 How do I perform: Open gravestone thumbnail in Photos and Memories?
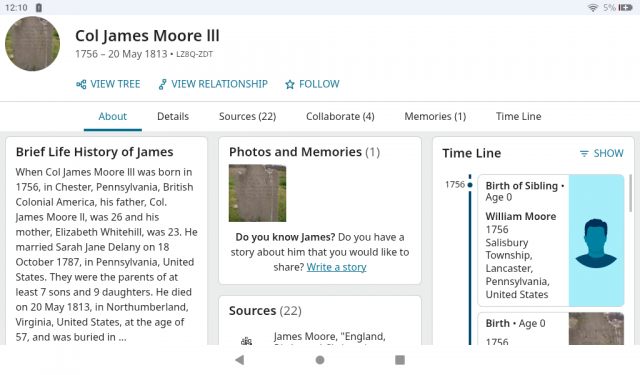[258, 193]
